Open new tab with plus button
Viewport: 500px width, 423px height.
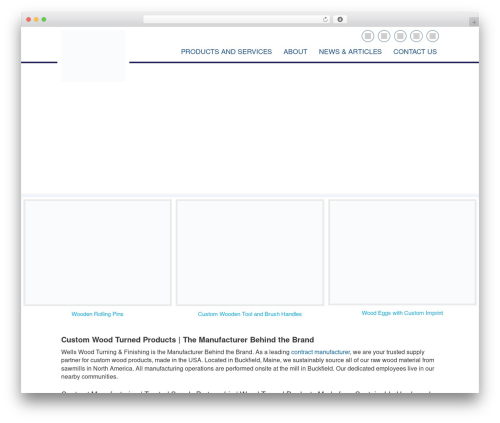pos(474,22)
